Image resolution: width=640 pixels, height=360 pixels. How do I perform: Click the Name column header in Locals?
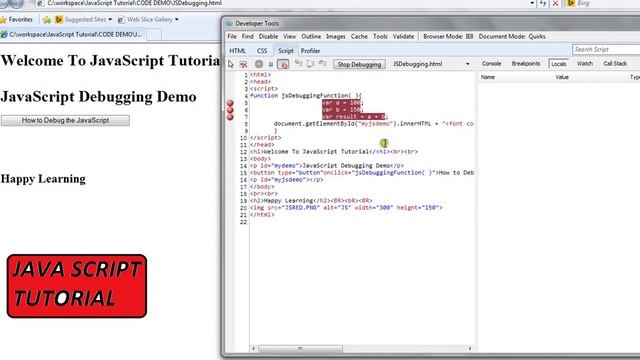(488, 77)
